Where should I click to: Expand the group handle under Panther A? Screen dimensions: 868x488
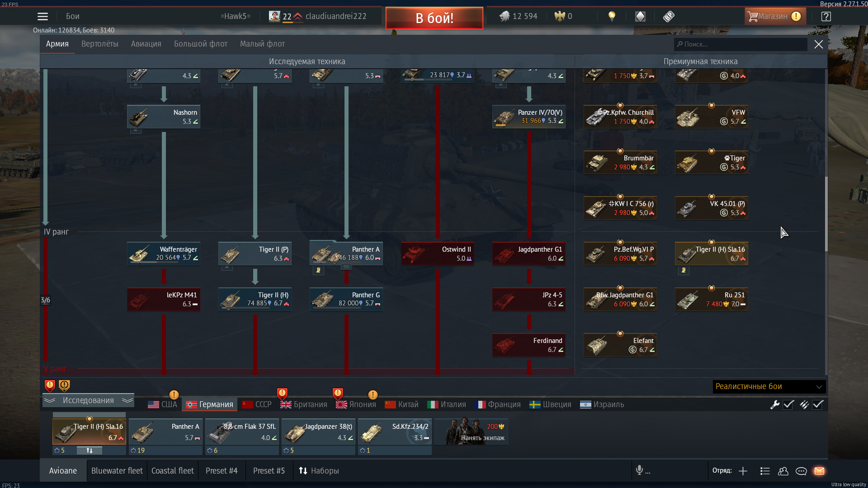pos(346,267)
